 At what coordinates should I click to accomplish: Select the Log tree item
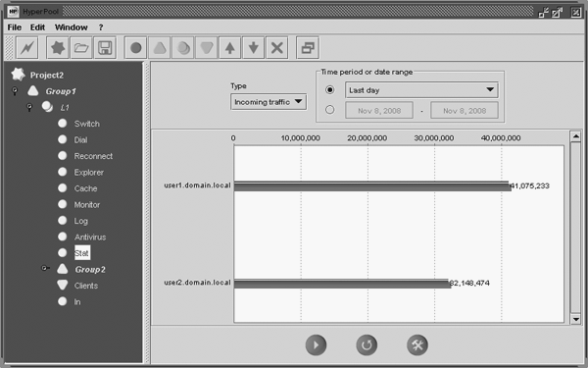(x=81, y=221)
